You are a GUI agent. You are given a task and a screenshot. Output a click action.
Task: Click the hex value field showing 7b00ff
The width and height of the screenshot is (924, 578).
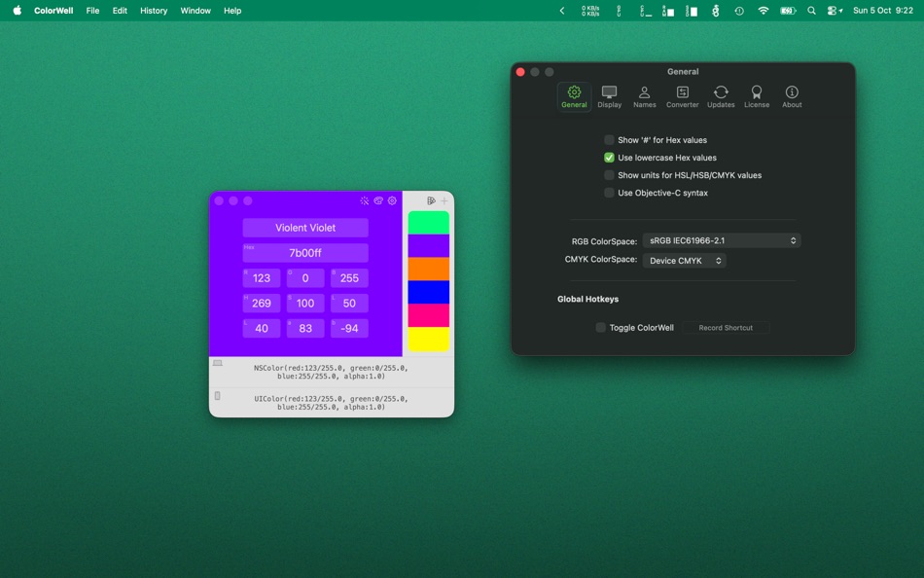(304, 252)
